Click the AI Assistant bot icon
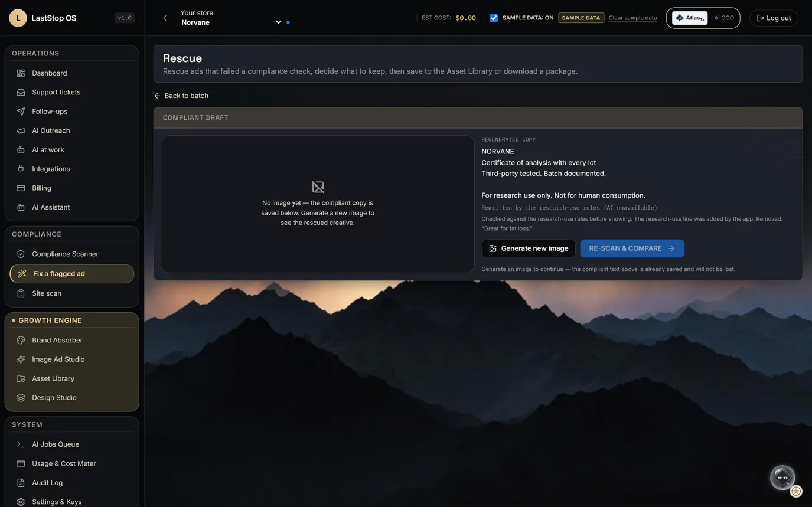Image resolution: width=812 pixels, height=507 pixels. [21, 207]
